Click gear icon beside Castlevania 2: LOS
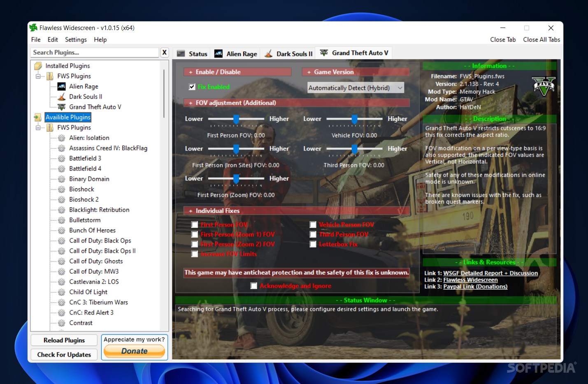Screen dimensions: 588x384 point(61,282)
